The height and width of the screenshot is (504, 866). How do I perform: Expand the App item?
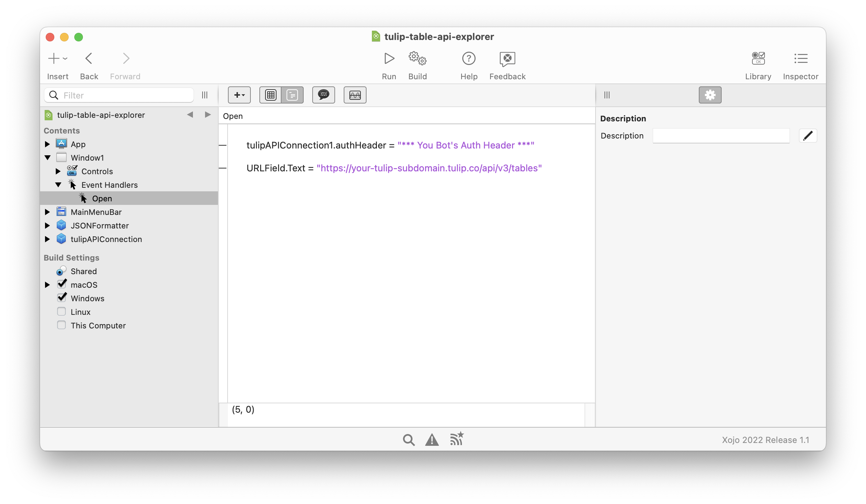pyautogui.click(x=47, y=144)
